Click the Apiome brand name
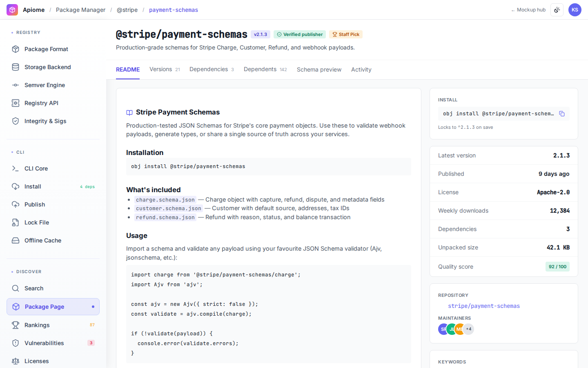Image resolution: width=588 pixels, height=368 pixels. pyautogui.click(x=34, y=10)
